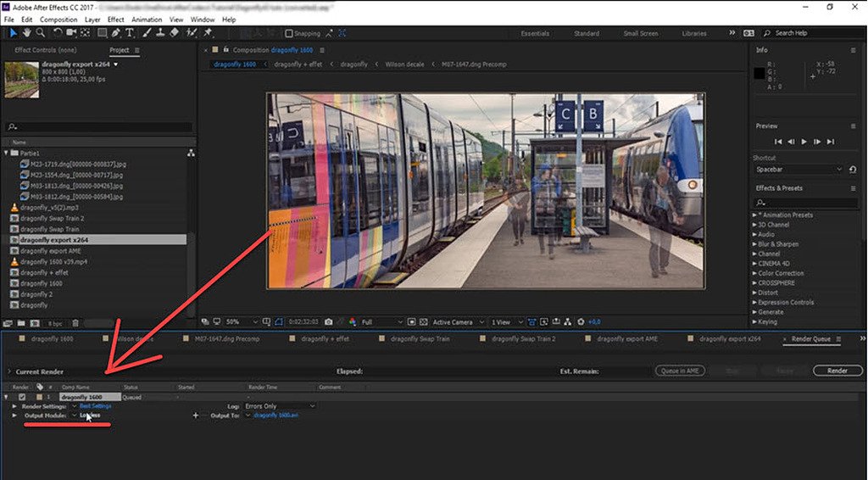Select the Eraser tool
The width and height of the screenshot is (868, 480).
pyautogui.click(x=175, y=33)
